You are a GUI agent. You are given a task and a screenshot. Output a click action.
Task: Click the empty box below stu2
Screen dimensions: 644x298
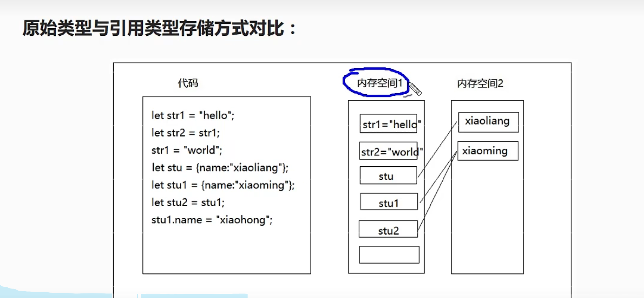389,255
